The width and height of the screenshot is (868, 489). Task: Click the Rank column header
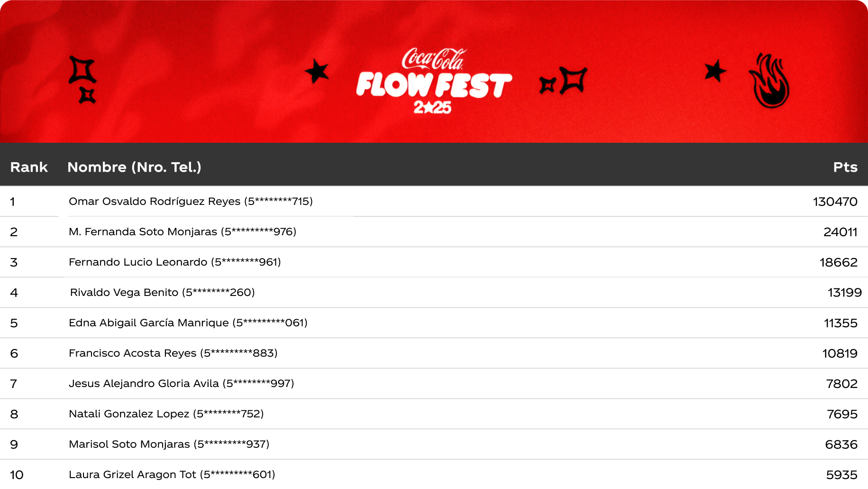coord(29,167)
